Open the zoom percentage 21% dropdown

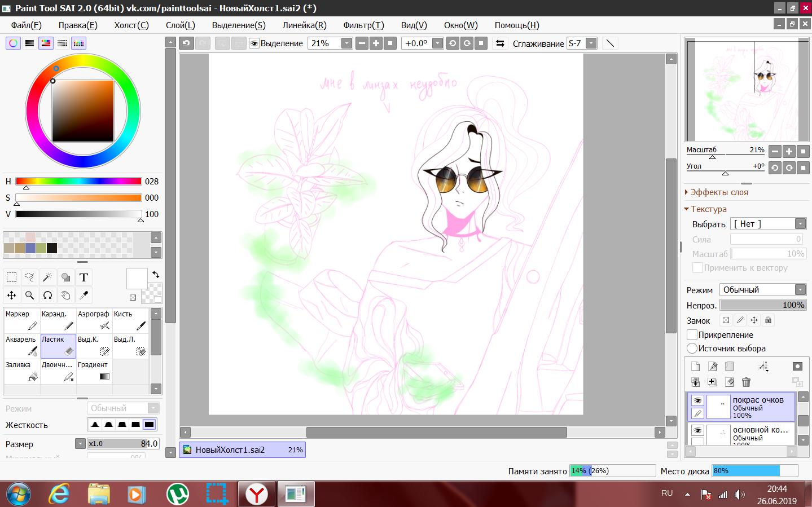346,43
